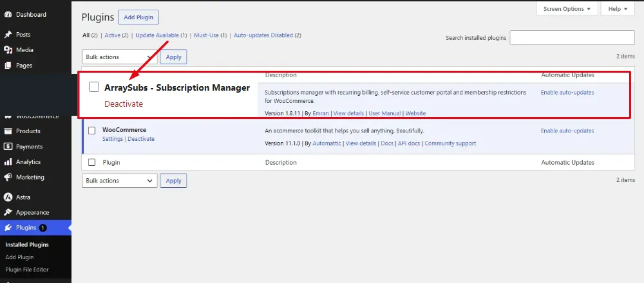This screenshot has width=644, height=283.
Task: Open Marketing menu item
Action: tap(30, 177)
